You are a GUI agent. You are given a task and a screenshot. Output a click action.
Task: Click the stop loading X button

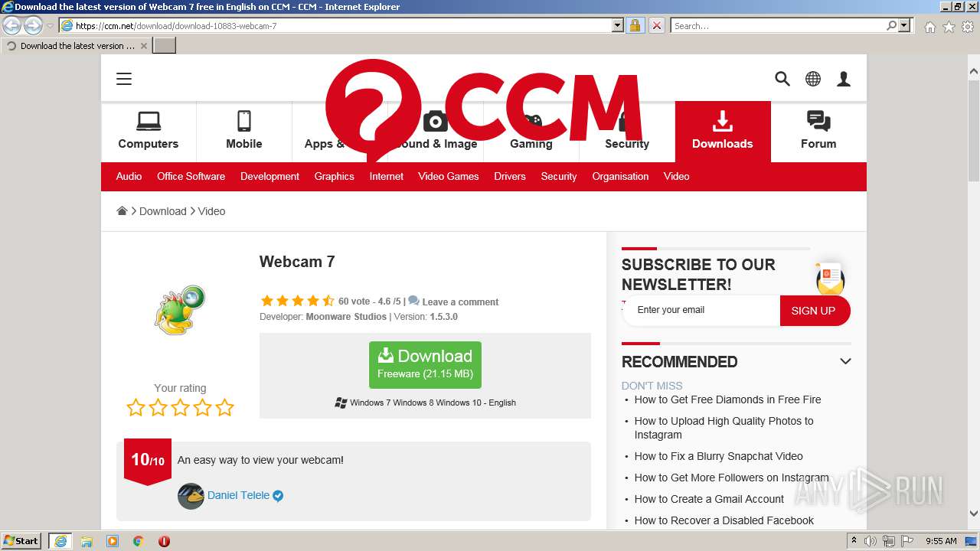coord(656,25)
